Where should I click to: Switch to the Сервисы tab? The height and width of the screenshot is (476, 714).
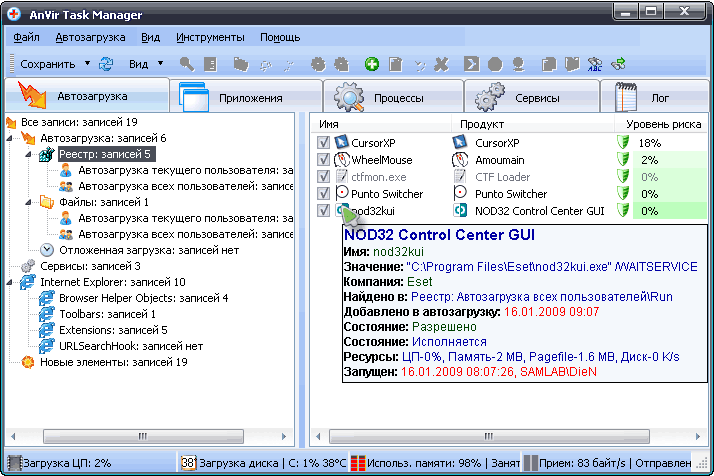pos(531,97)
